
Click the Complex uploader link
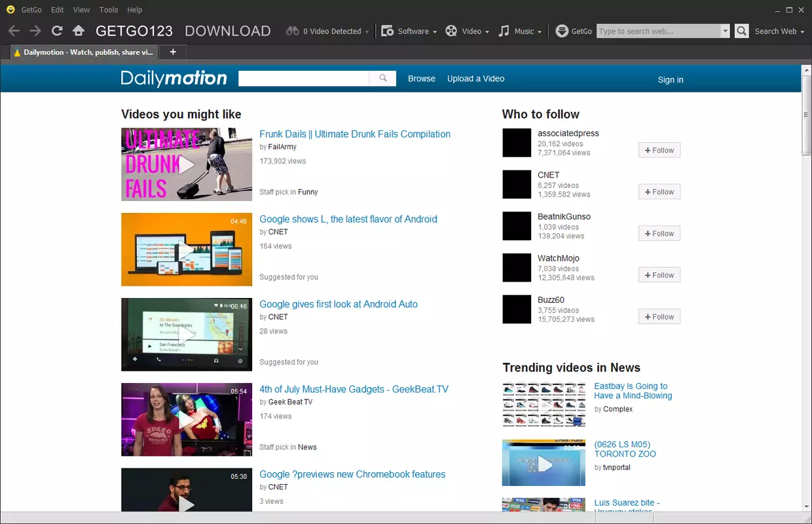(x=618, y=409)
